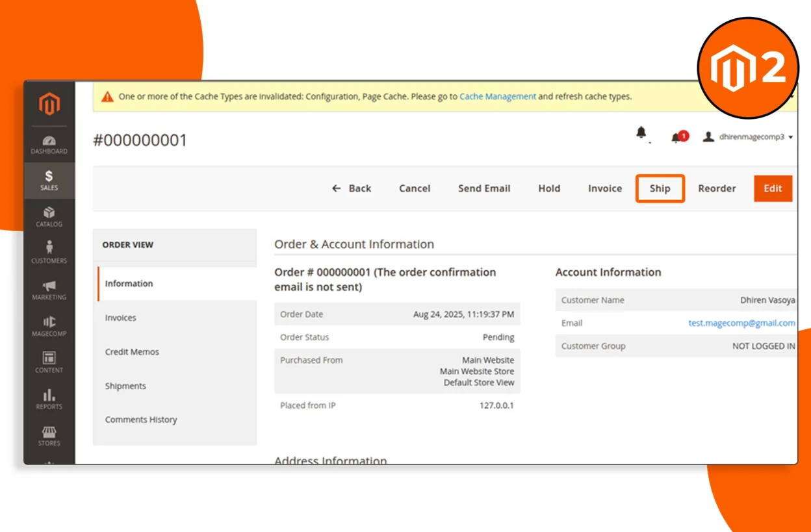Select the Invoice action for this order
This screenshot has width=811, height=532.
604,188
